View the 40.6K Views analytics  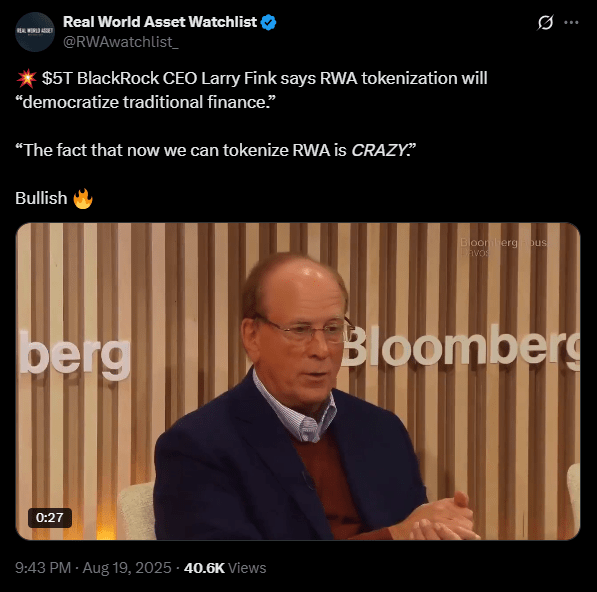point(225,568)
